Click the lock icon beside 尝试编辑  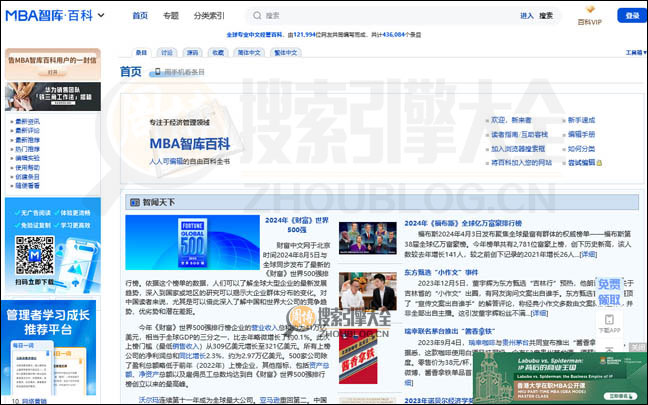point(599,163)
